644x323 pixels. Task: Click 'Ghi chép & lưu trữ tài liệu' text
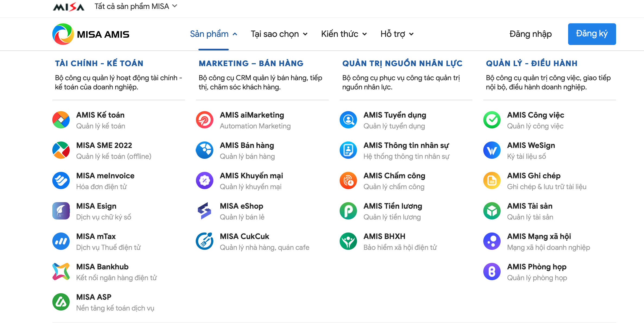pyautogui.click(x=547, y=187)
